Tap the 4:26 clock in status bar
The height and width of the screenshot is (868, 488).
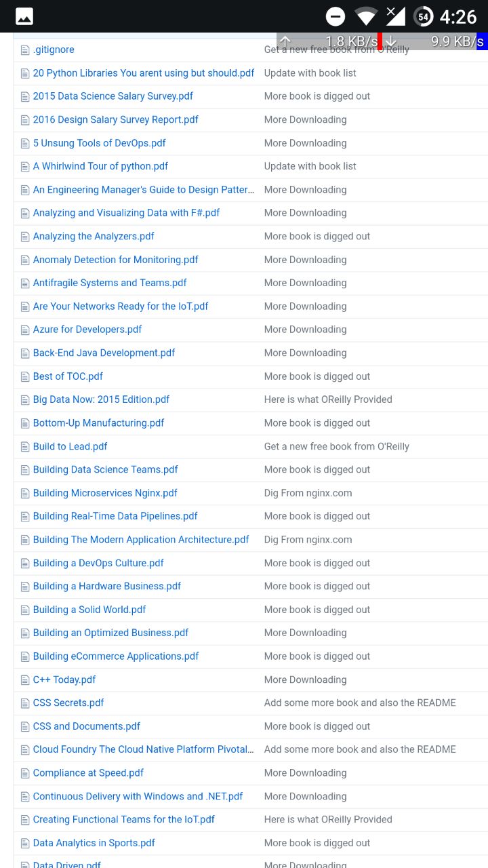[458, 16]
